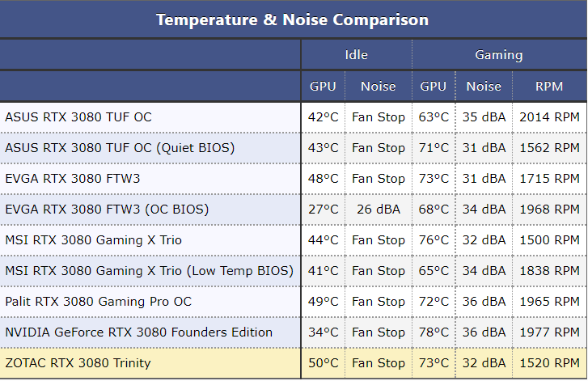Click the 50°C idle temperature cell
This screenshot has width=588, height=381.
(323, 363)
